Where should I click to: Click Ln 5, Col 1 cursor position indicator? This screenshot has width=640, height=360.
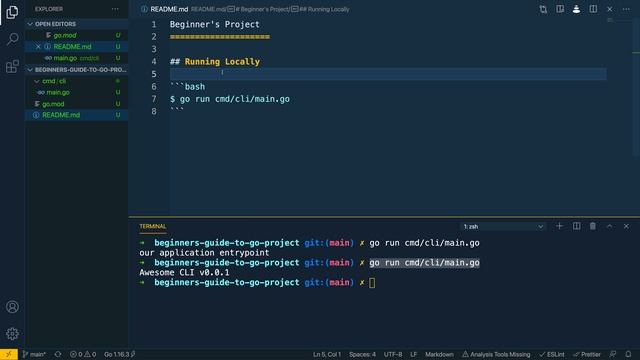pos(327,354)
